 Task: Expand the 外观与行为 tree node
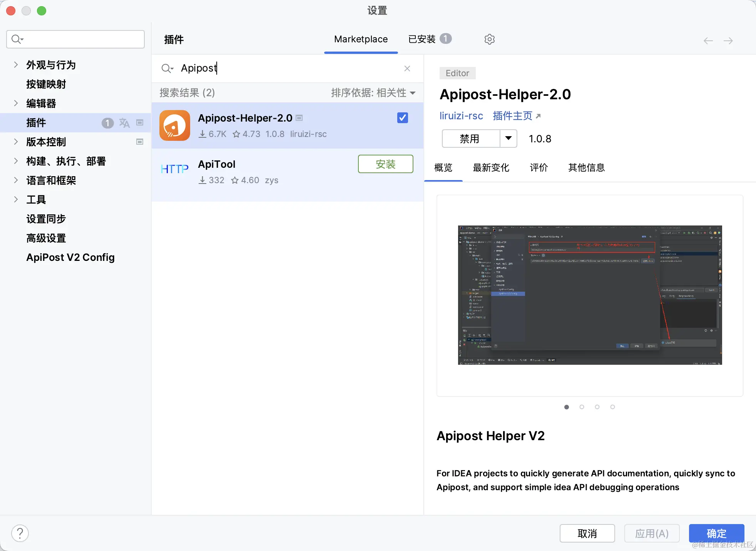click(16, 65)
